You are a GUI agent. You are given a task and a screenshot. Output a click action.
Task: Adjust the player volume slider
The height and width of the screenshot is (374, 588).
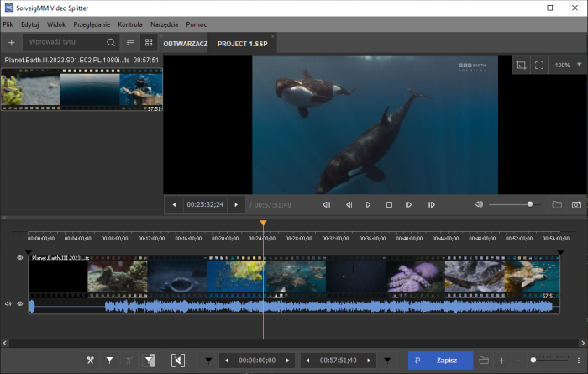pyautogui.click(x=514, y=204)
